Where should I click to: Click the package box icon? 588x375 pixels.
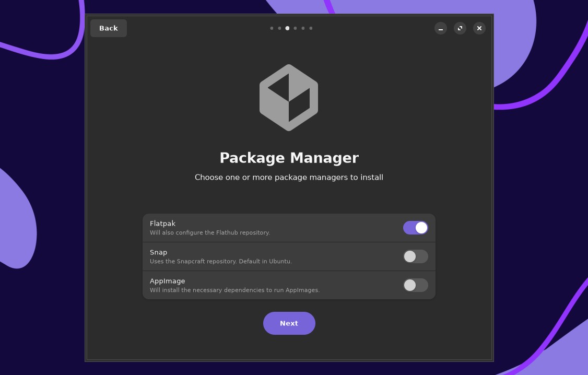pos(289,98)
